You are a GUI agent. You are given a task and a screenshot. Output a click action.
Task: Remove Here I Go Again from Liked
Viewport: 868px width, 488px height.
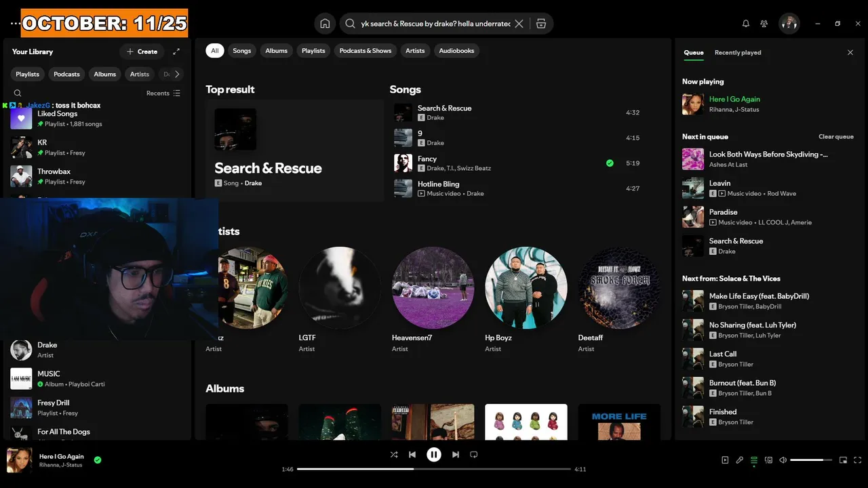click(x=98, y=460)
